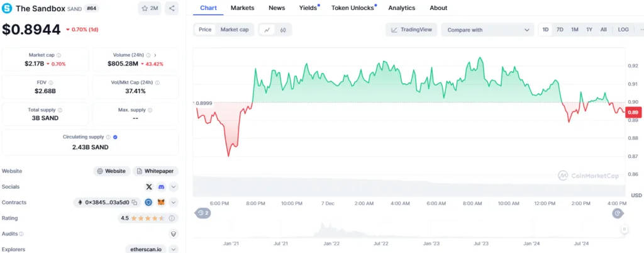Open the News tab
The width and height of the screenshot is (644, 253).
[277, 8]
